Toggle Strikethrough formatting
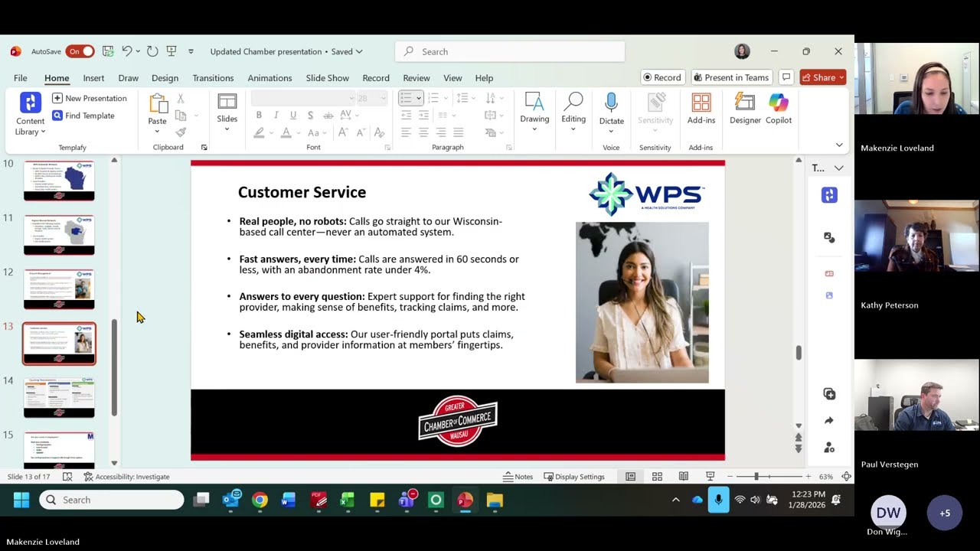 tap(328, 115)
